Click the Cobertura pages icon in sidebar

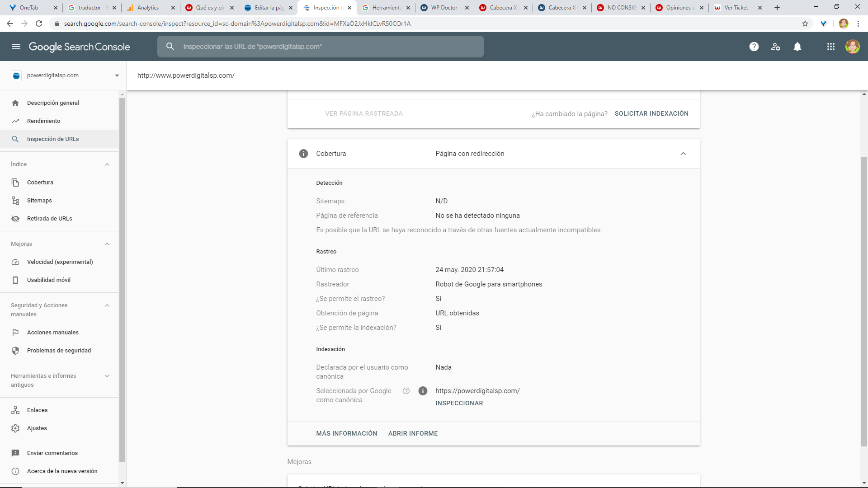click(15, 183)
